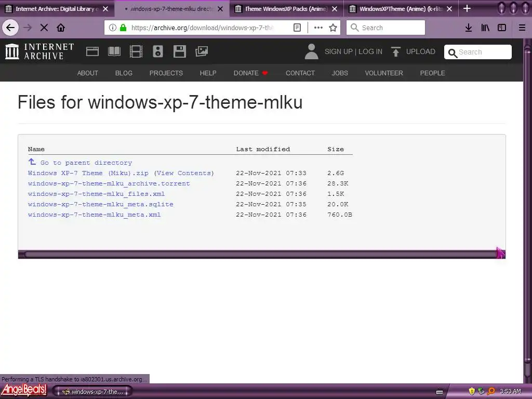Open windows-xp-7-theme-mlku_archive.torrent file
This screenshot has height=399, width=532.
pos(109,183)
